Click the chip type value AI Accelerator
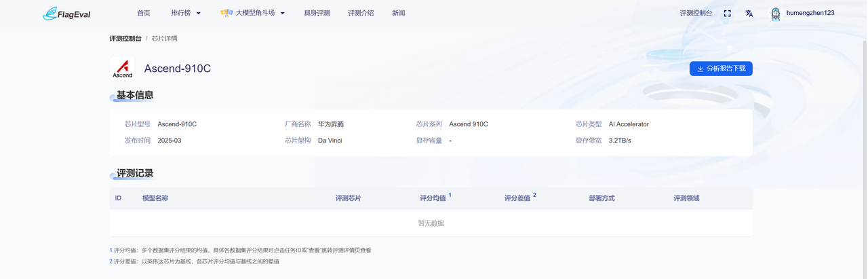The image size is (868, 279). [629, 124]
